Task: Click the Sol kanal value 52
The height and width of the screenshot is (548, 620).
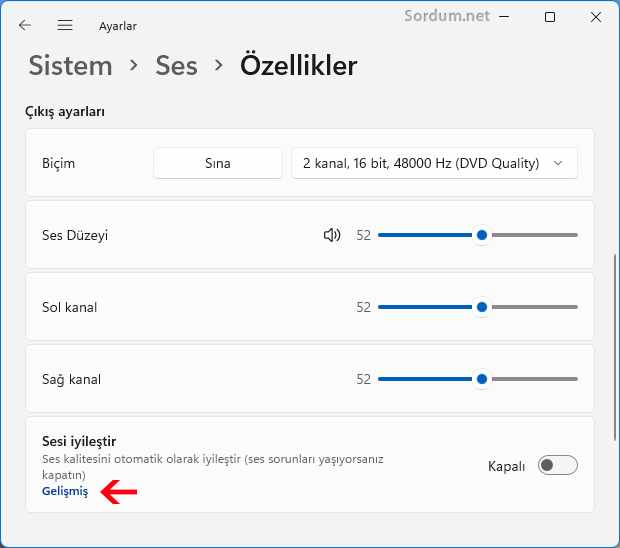Action: point(363,307)
